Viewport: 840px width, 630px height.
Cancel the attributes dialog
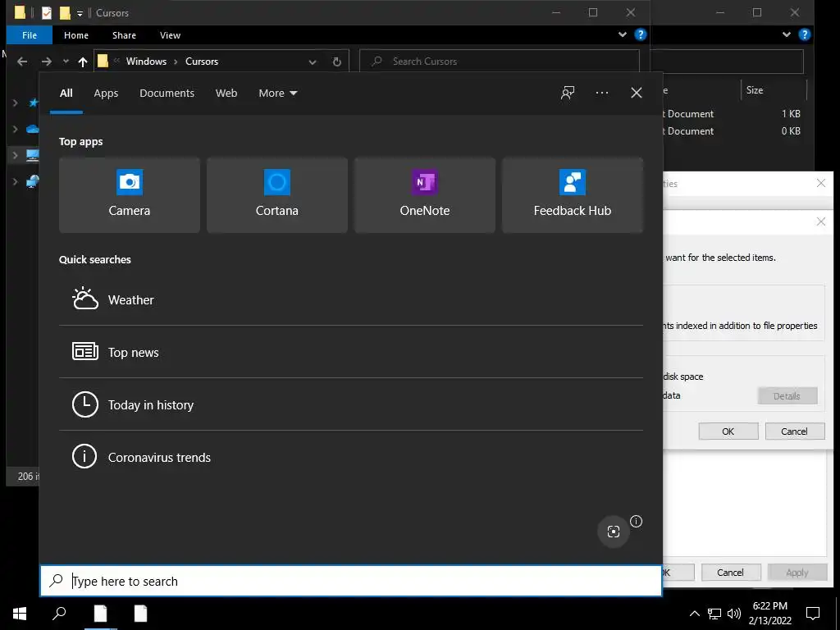tap(794, 431)
